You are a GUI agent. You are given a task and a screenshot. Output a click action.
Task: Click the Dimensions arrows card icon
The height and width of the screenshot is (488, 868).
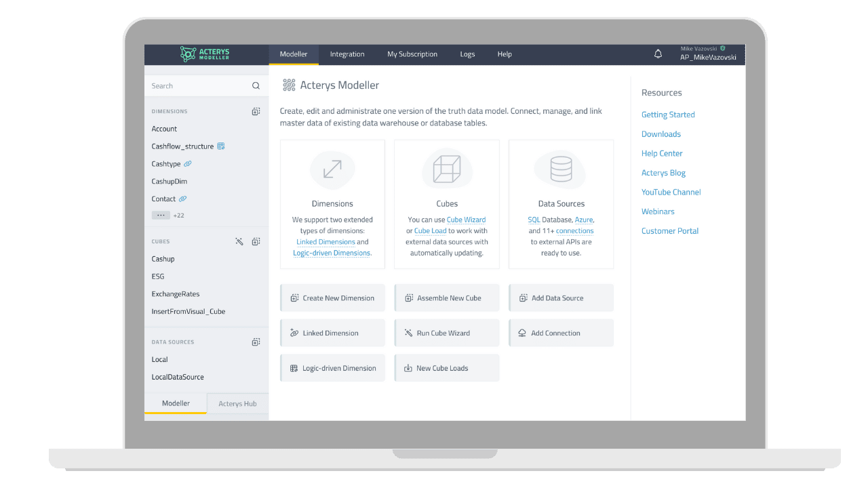332,169
